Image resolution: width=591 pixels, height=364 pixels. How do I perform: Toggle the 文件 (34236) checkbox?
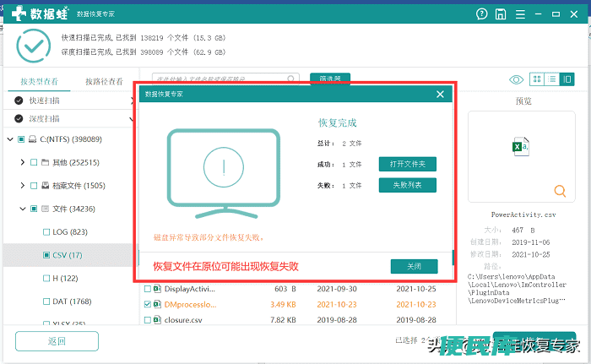pyautogui.click(x=34, y=209)
